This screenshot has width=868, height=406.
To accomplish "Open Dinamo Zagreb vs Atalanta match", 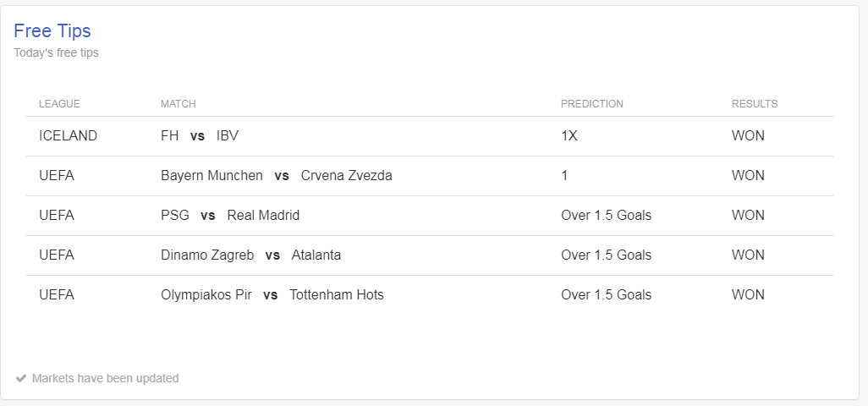I will (x=250, y=255).
